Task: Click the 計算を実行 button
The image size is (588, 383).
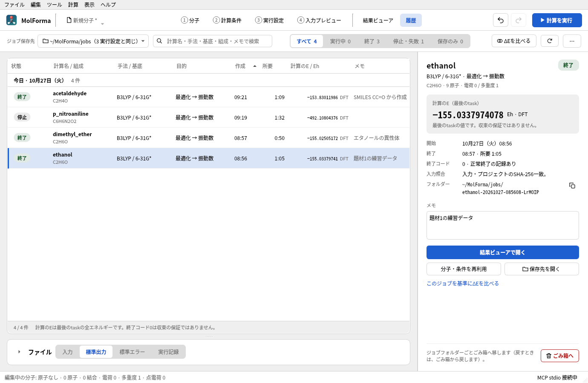Action: (557, 20)
